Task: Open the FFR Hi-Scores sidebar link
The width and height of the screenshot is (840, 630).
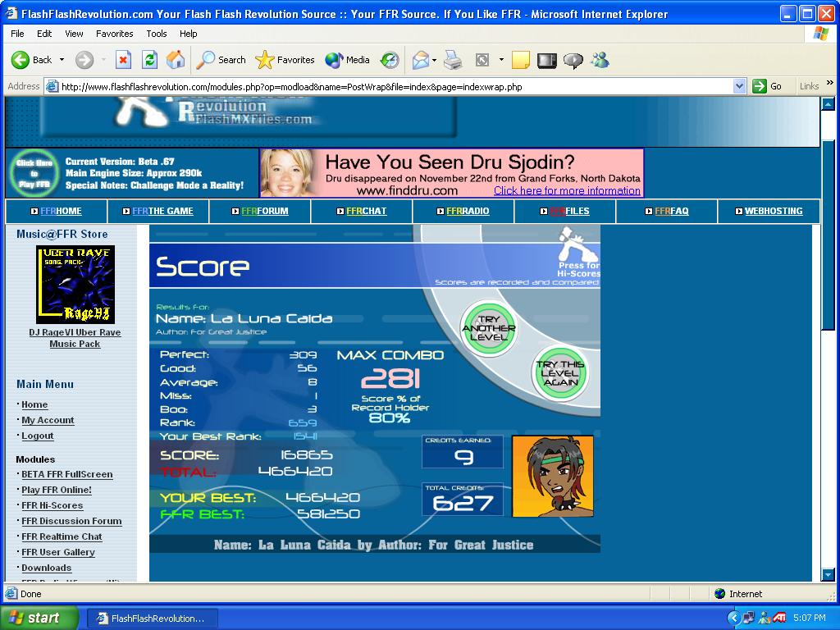Action: coord(52,505)
